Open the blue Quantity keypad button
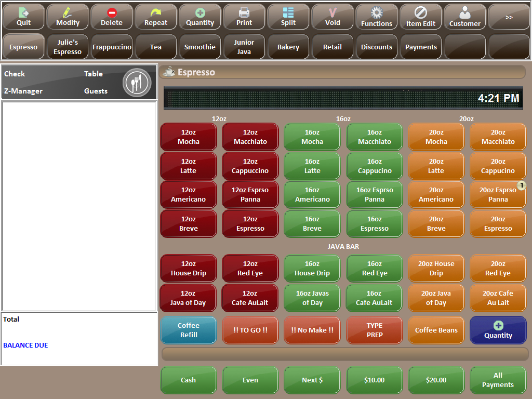The image size is (532, 399). point(498,330)
